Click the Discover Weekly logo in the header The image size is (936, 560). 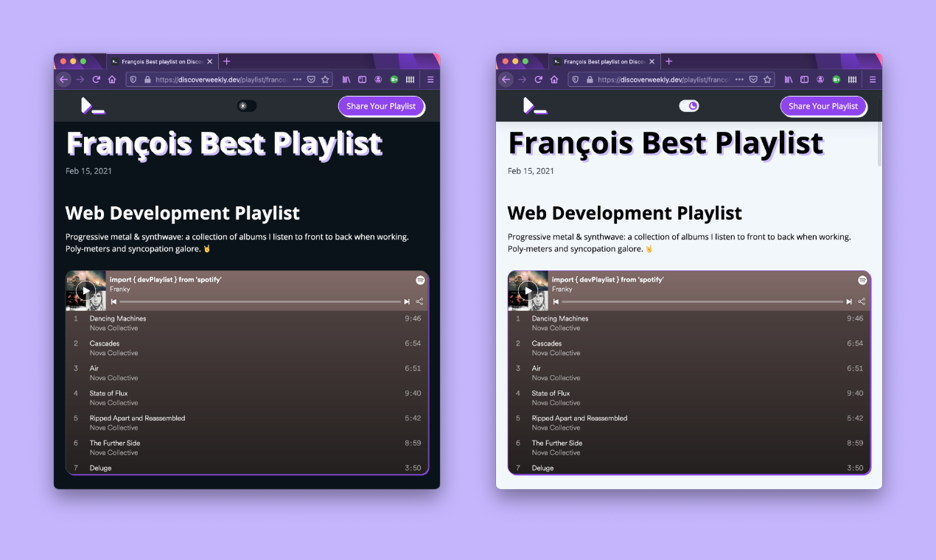[x=93, y=105]
